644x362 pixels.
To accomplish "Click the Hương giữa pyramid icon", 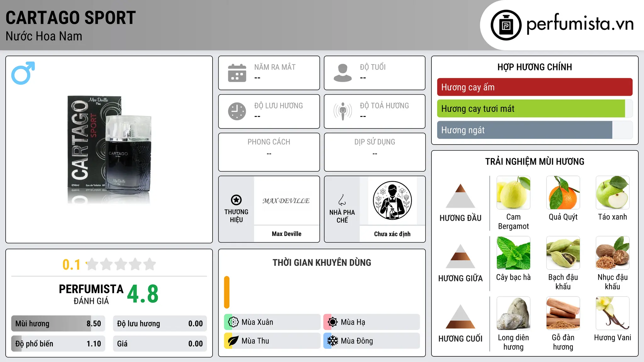I will [x=461, y=256].
